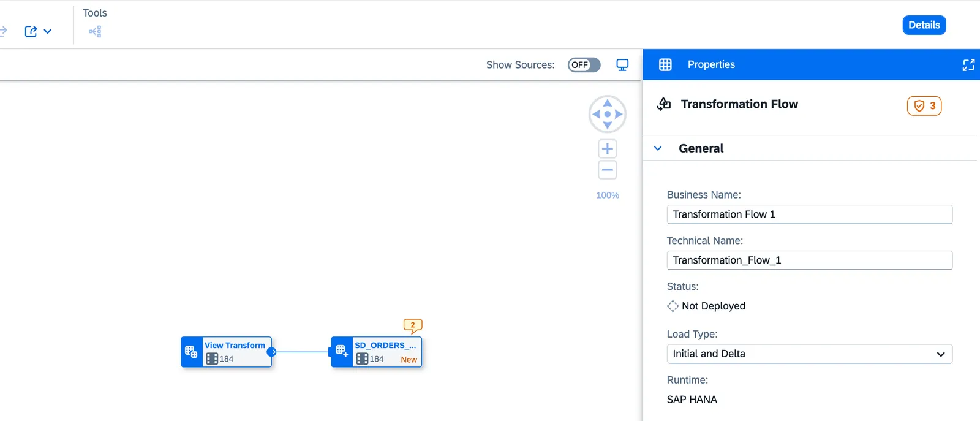Click View Transform column count icon 184
980x421 pixels.
pyautogui.click(x=212, y=359)
